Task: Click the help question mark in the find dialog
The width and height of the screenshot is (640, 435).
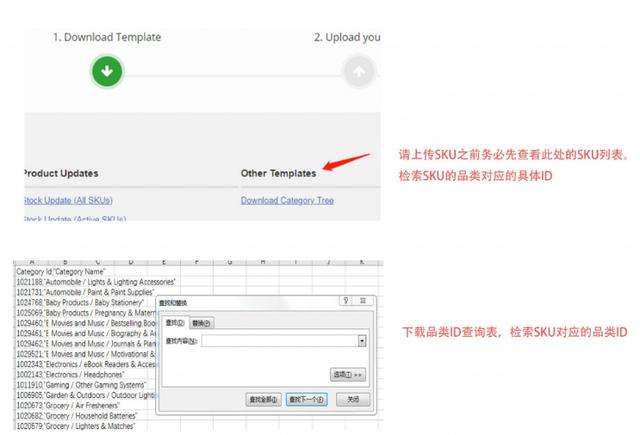Action: pos(346,301)
